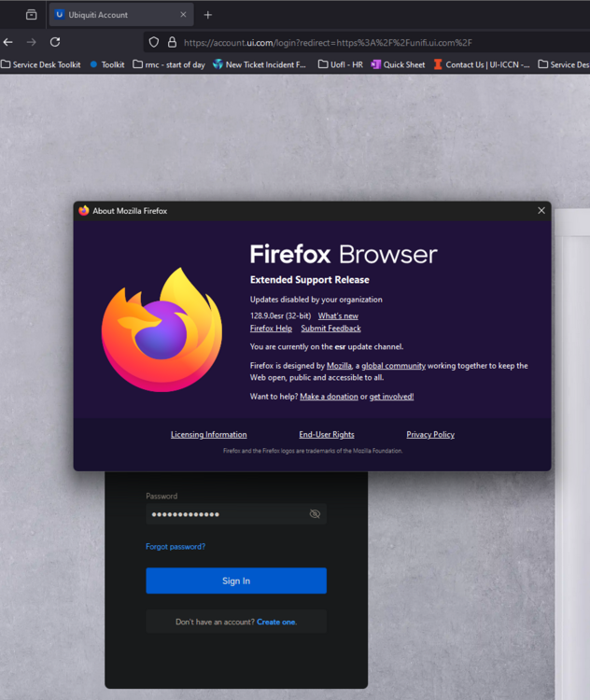The width and height of the screenshot is (590, 700).
Task: Click the Make a donation link
Action: [x=329, y=397]
